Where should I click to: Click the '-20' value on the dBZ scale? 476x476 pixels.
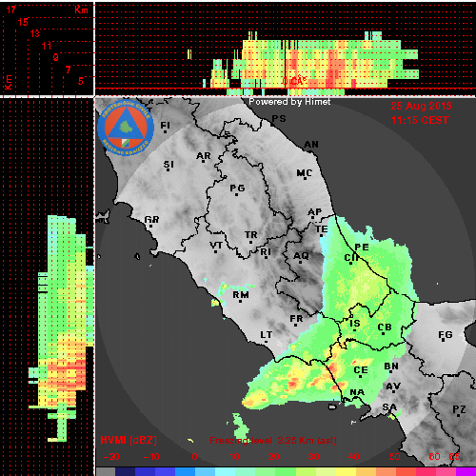[x=111, y=457]
